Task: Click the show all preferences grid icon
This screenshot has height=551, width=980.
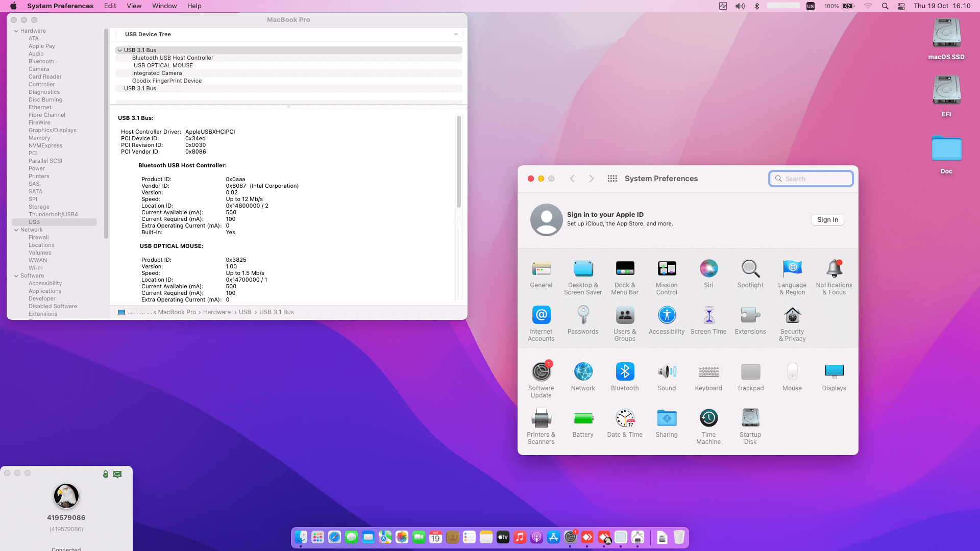Action: coord(612,179)
